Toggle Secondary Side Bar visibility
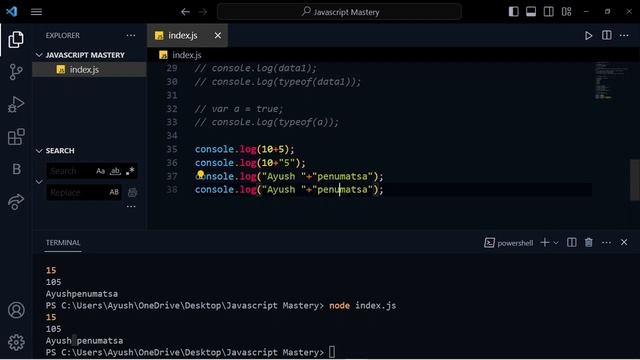Screen dimensions: 640x360 coord(549,12)
